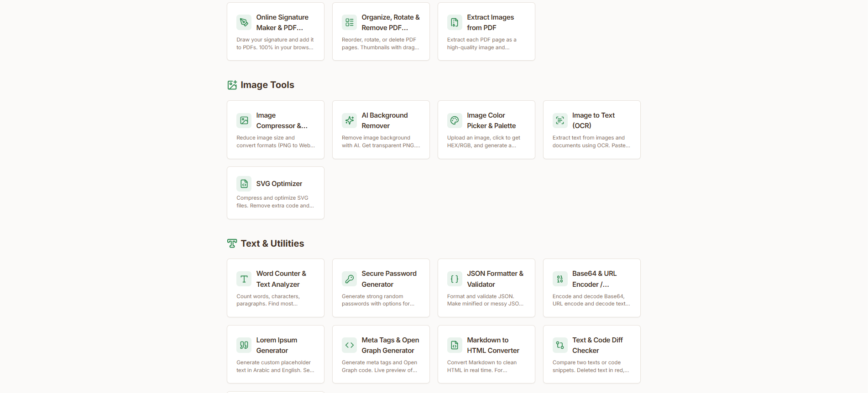
Task: Click the Image Compressor picture icon
Action: 244,120
